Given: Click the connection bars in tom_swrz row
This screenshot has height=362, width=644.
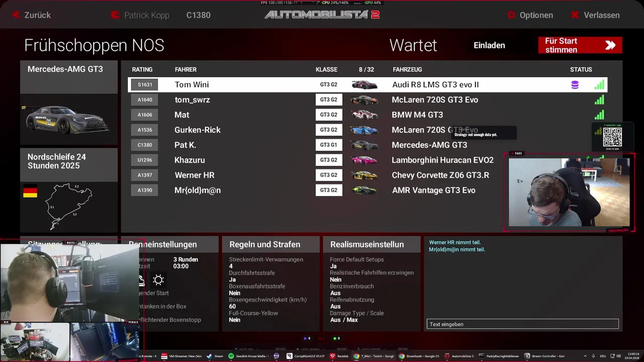Looking at the screenshot, I should [599, 100].
